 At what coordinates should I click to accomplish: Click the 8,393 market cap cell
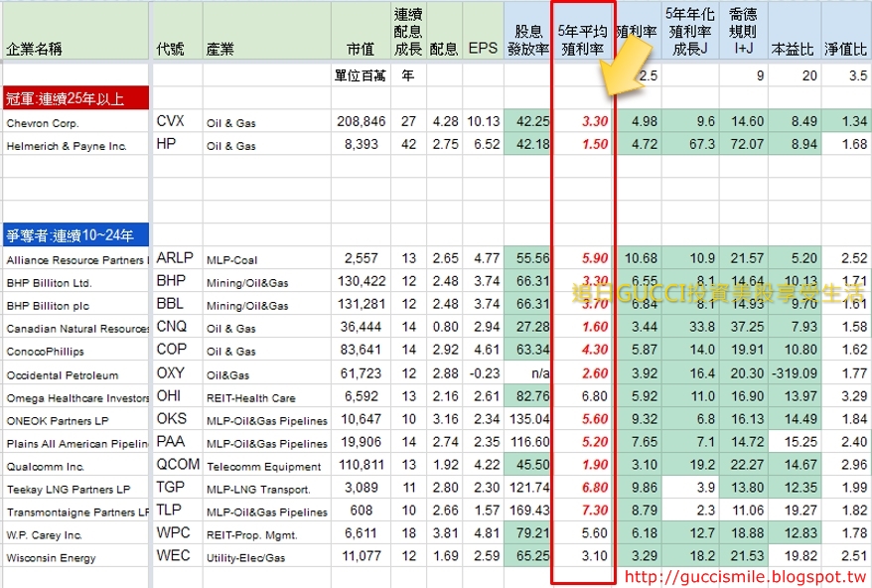361,144
